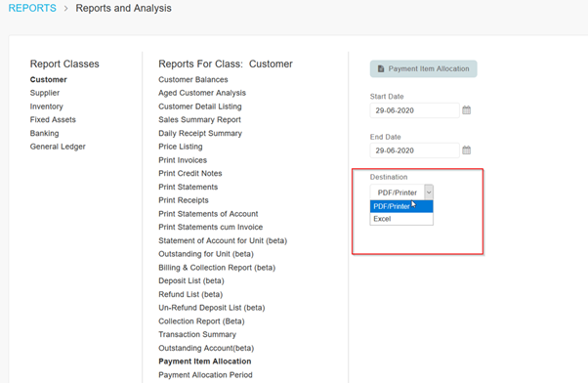Click into the Start Date field
588x383 pixels.
coord(414,110)
